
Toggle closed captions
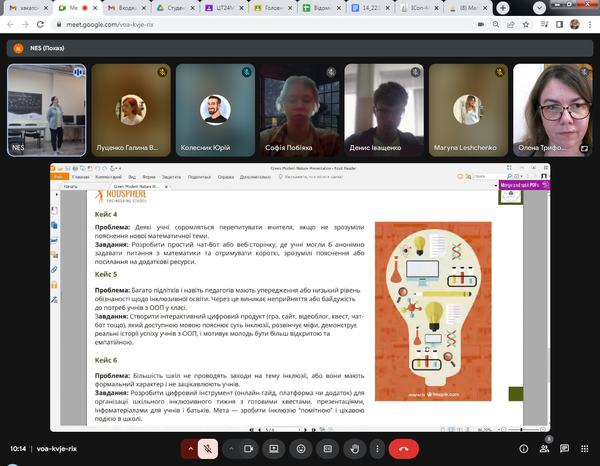click(x=327, y=449)
